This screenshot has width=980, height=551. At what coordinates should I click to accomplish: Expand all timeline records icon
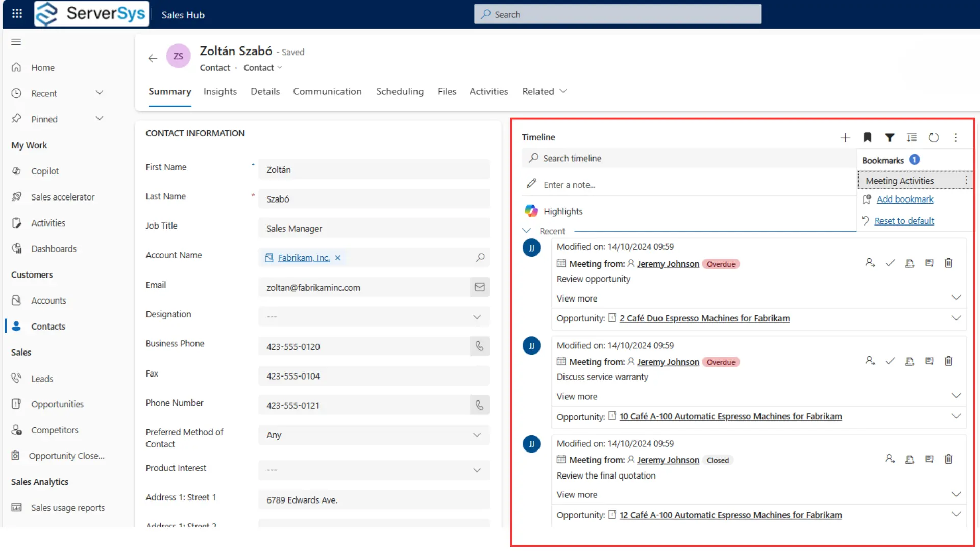(912, 137)
